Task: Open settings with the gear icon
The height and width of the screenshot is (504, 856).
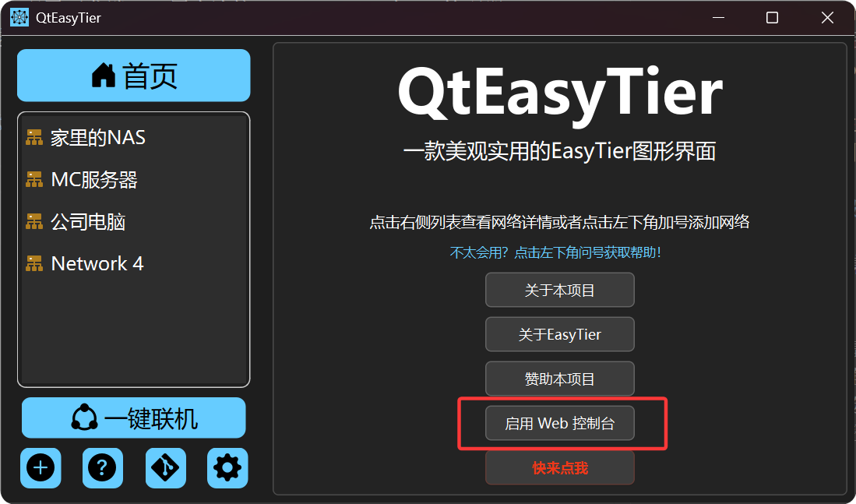Action: (227, 468)
